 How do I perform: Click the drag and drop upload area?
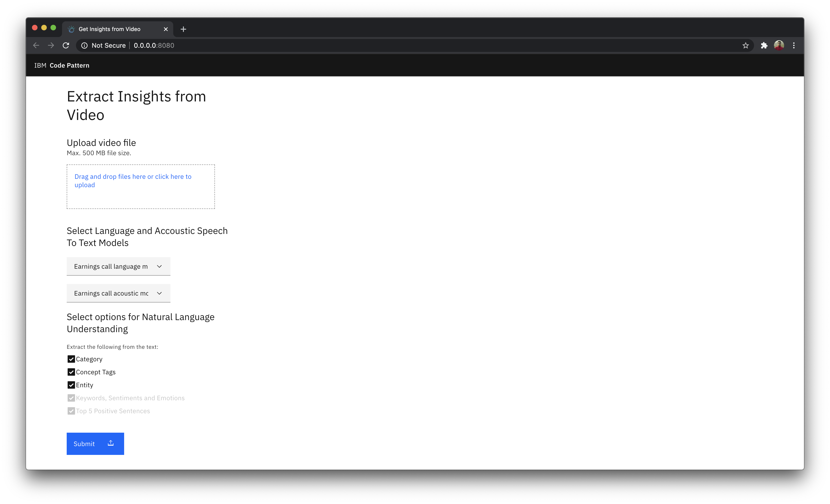click(x=141, y=186)
